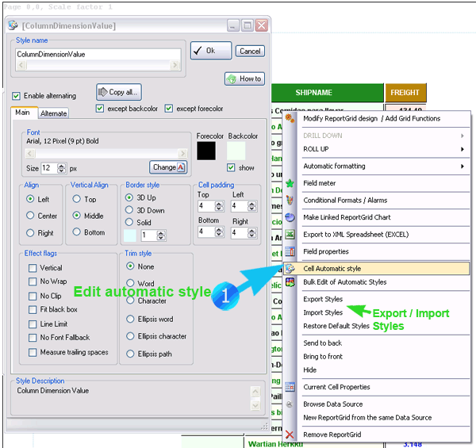Screen dimensions: 476x448
Task: Select the Ellipsis word trim style
Action: pyautogui.click(x=130, y=319)
